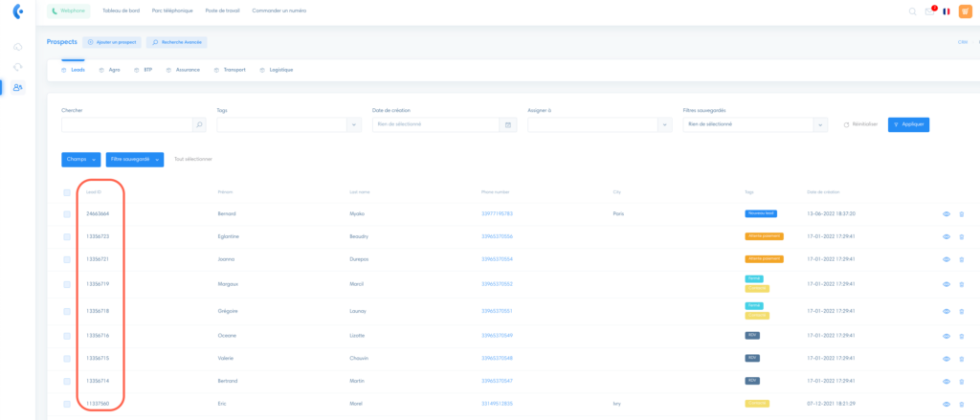This screenshot has height=420, width=980.
Task: Select the header select-all checkbox
Action: (x=67, y=192)
